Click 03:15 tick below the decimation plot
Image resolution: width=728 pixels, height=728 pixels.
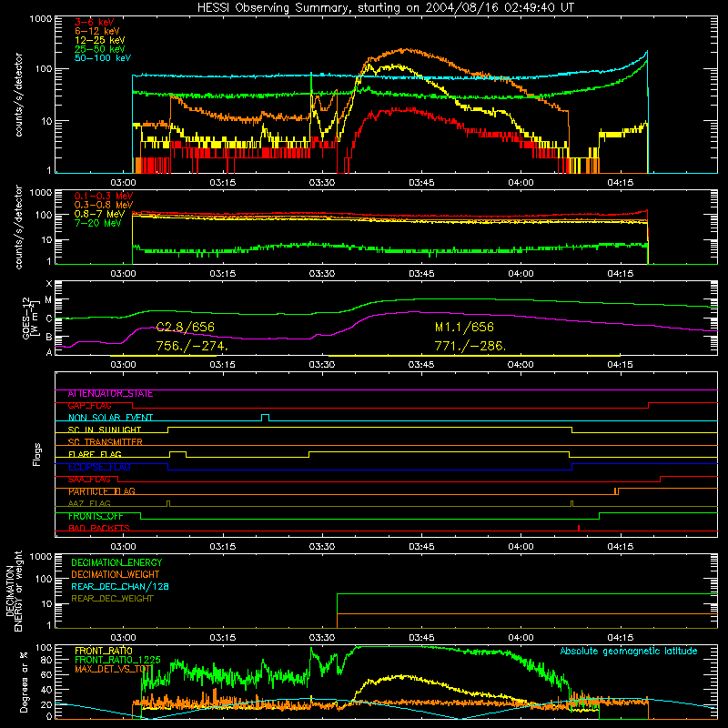pos(222,638)
